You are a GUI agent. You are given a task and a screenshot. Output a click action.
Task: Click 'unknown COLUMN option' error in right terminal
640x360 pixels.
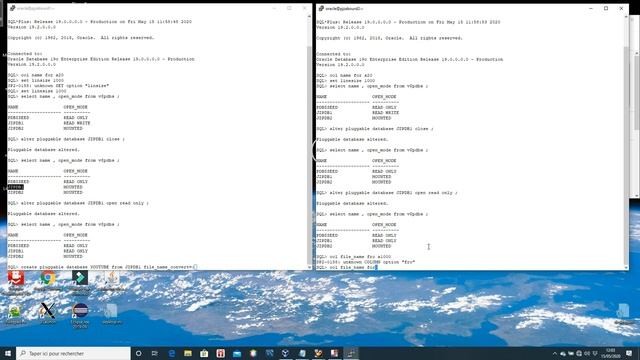click(366, 262)
